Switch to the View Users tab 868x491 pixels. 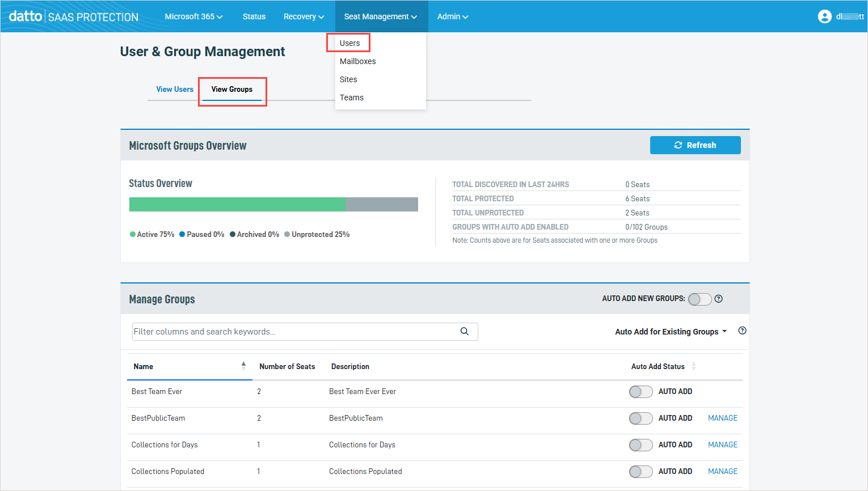coord(175,89)
